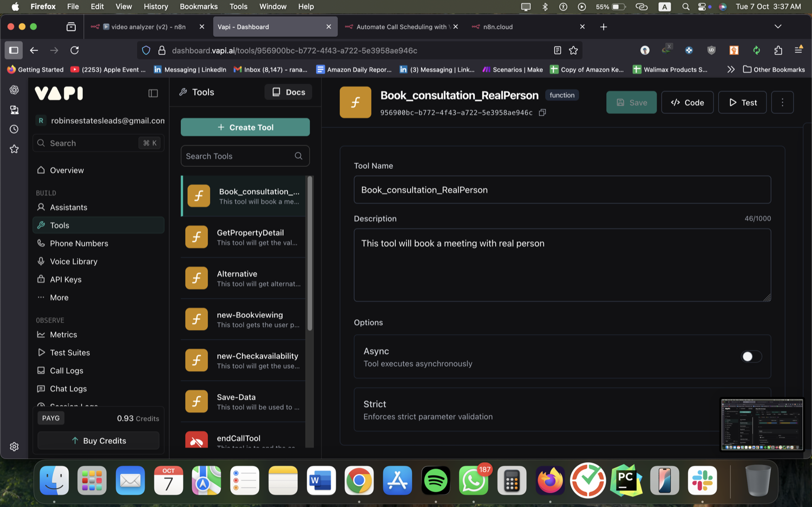Click the Book_consultation tool function icon in list

point(199,196)
